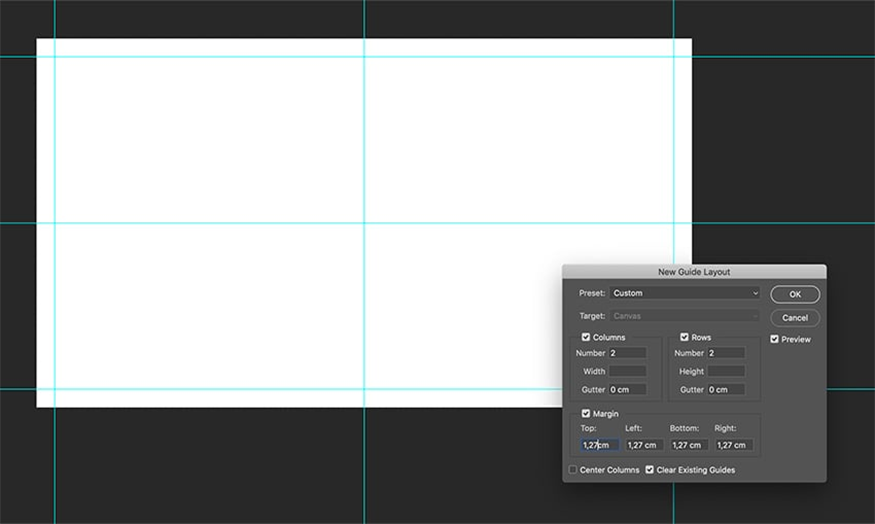Click the Top margin field

pos(600,445)
